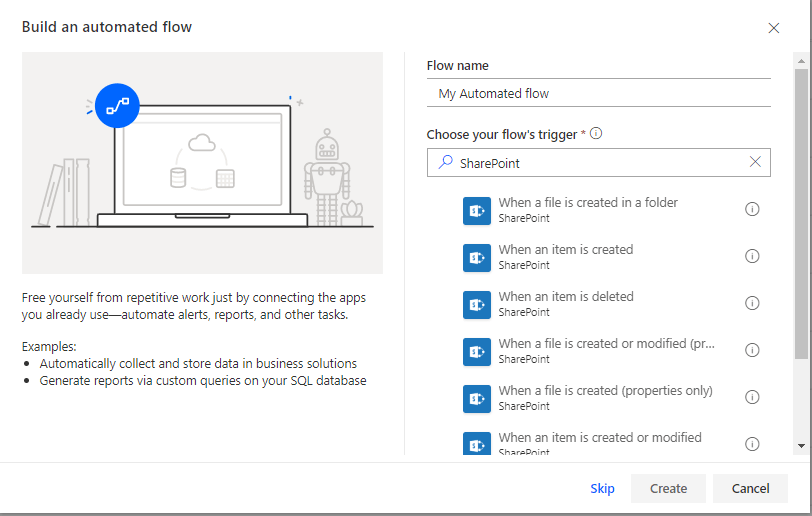Click info icon next to 'Choose your flow's trigger'
This screenshot has height=516, width=812.
(596, 134)
